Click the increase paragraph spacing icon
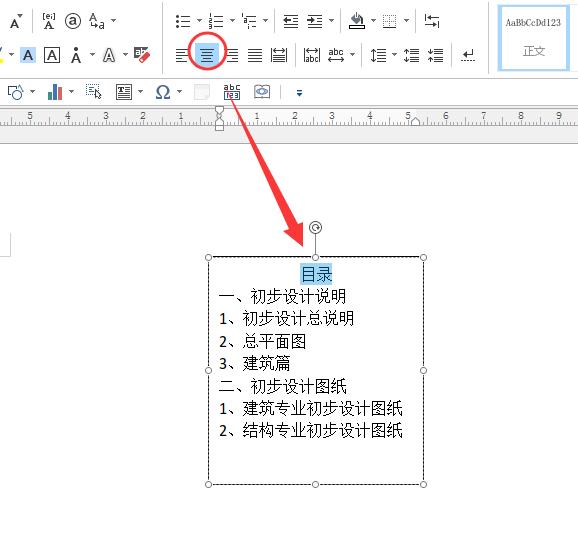 [x=411, y=55]
